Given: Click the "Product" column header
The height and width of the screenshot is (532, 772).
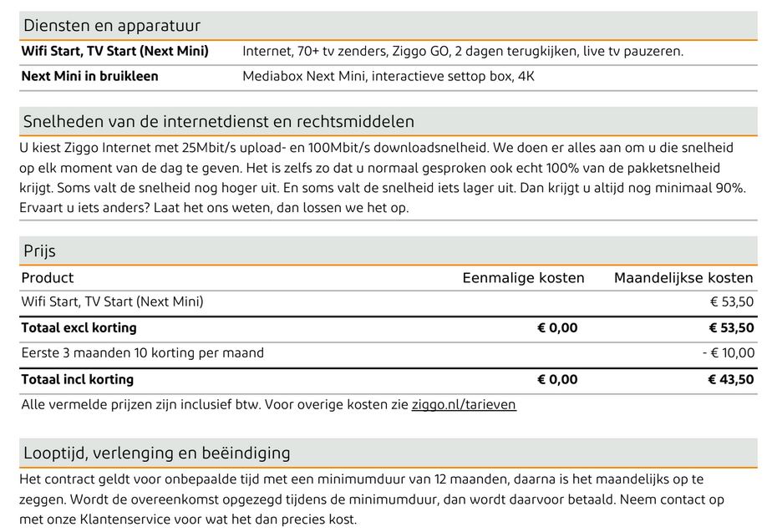Looking at the screenshot, I should point(48,278).
